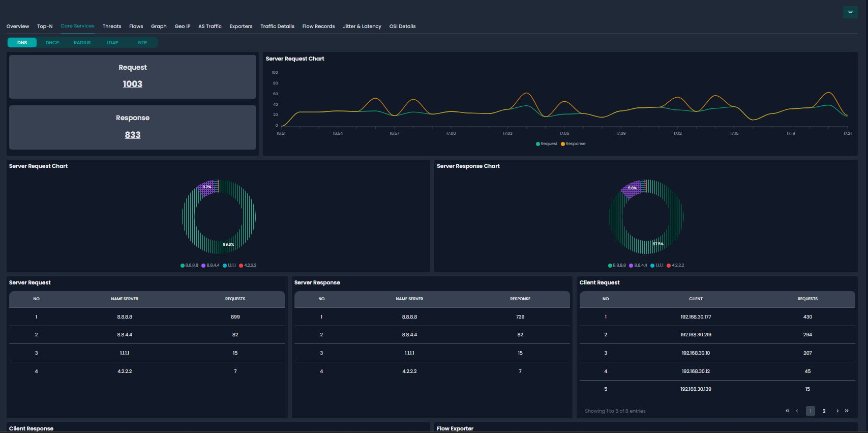
Task: Sort Client Request table by REQUESTS column
Action: coord(807,299)
